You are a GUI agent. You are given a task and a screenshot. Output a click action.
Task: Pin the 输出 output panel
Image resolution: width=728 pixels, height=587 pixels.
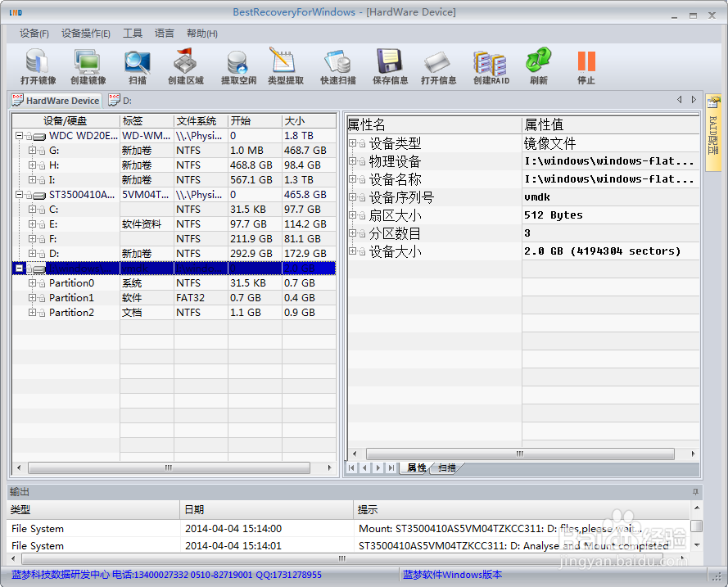[x=695, y=492]
